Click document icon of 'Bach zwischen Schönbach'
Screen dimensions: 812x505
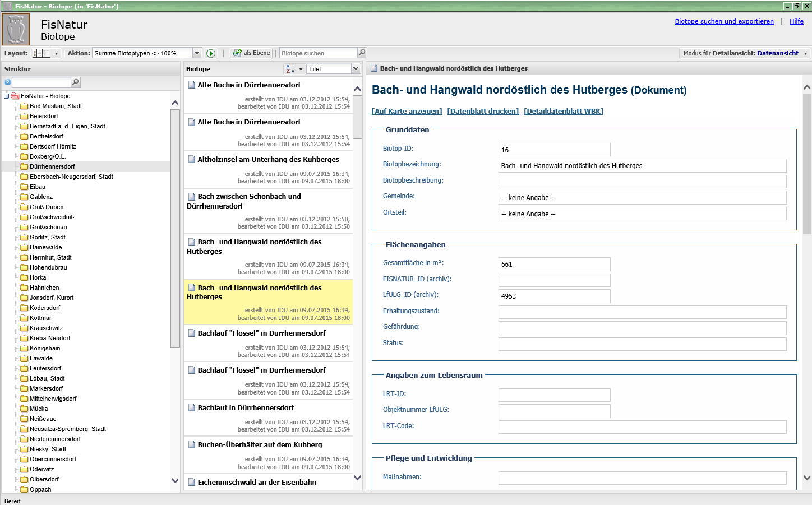[192, 196]
